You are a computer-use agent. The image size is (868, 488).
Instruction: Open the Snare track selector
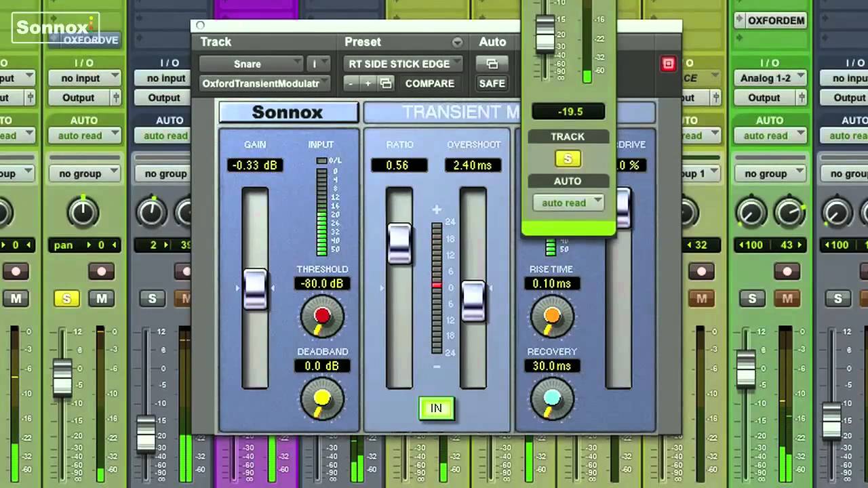(250, 64)
